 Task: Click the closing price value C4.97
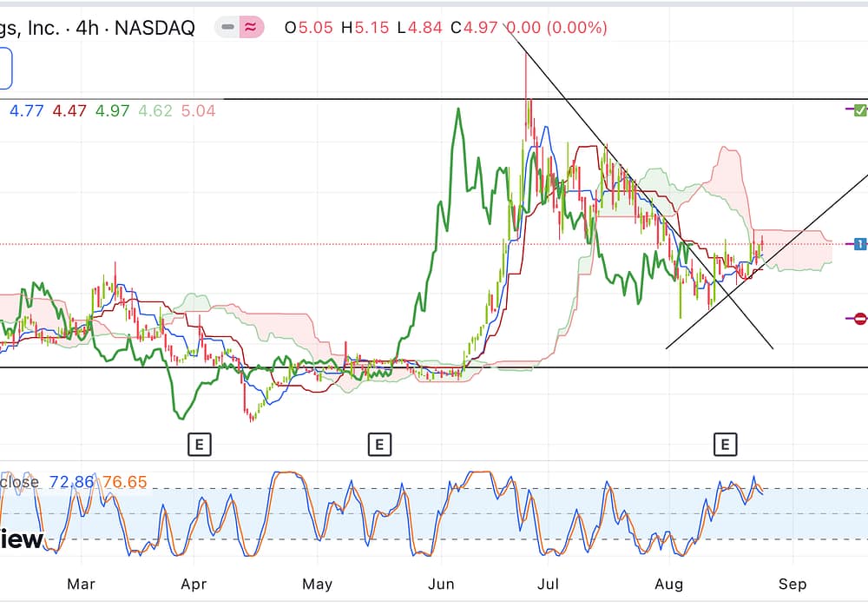[x=474, y=28]
